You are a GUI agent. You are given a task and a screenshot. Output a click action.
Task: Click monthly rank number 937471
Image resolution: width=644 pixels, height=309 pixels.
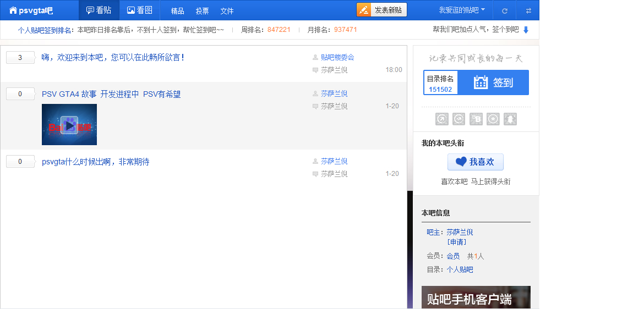coord(346,30)
